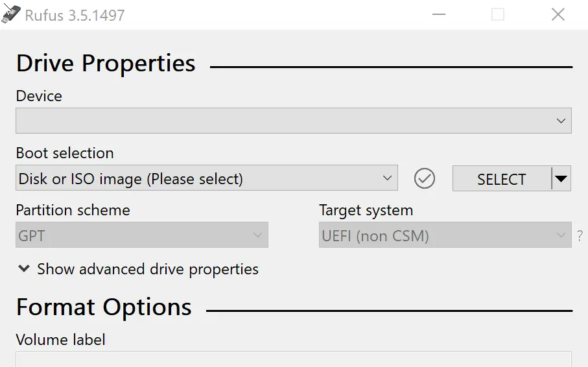Open the arrow next to SELECT button
Screen dimensions: 588x367
pos(561,178)
